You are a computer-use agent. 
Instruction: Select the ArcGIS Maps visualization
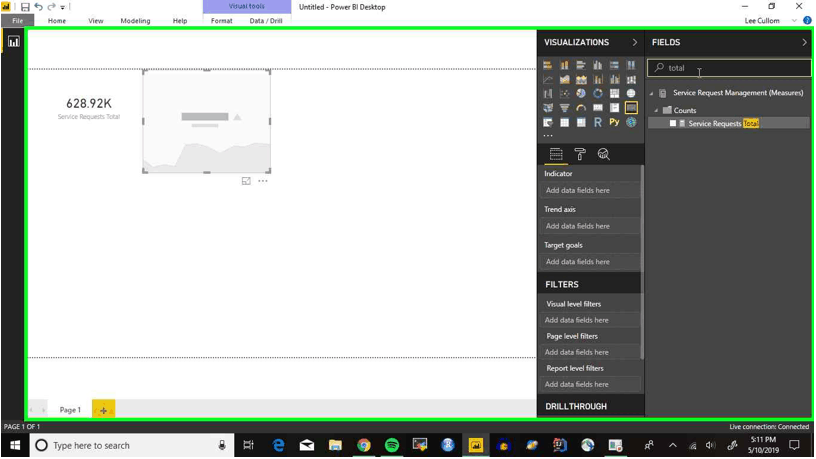click(x=631, y=122)
